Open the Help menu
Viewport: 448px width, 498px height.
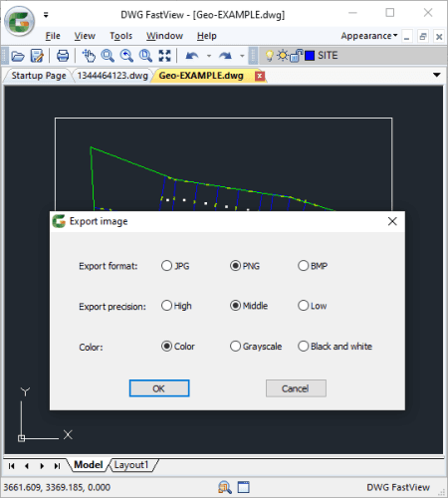(x=207, y=36)
